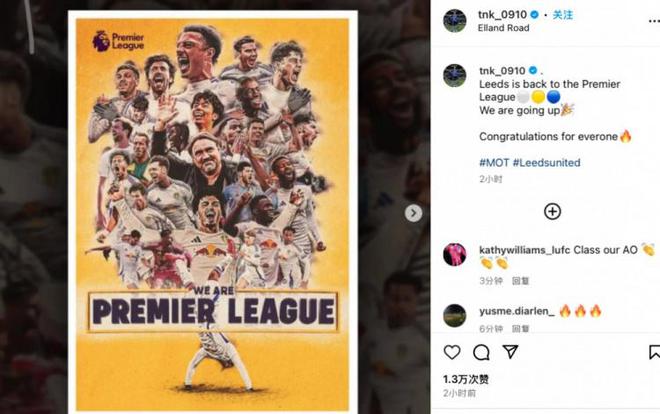The image size is (660, 414).
Task: Load more comments with the plus circle
Action: (x=552, y=211)
